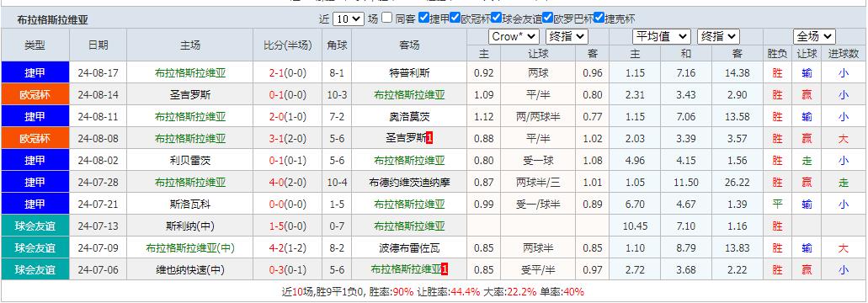
Task: Click home team 利贝雷茨
Action: pyautogui.click(x=190, y=161)
